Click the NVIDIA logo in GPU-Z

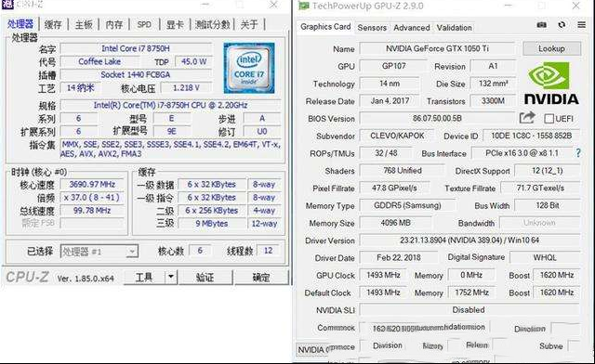click(551, 84)
